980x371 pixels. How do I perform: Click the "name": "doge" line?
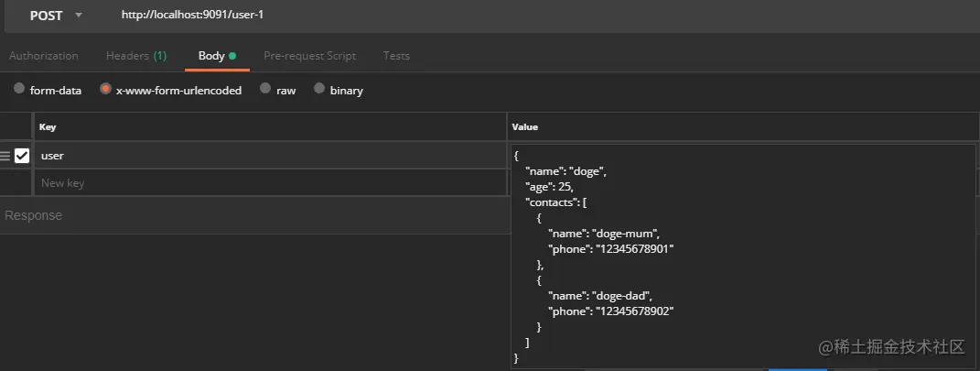click(x=566, y=170)
